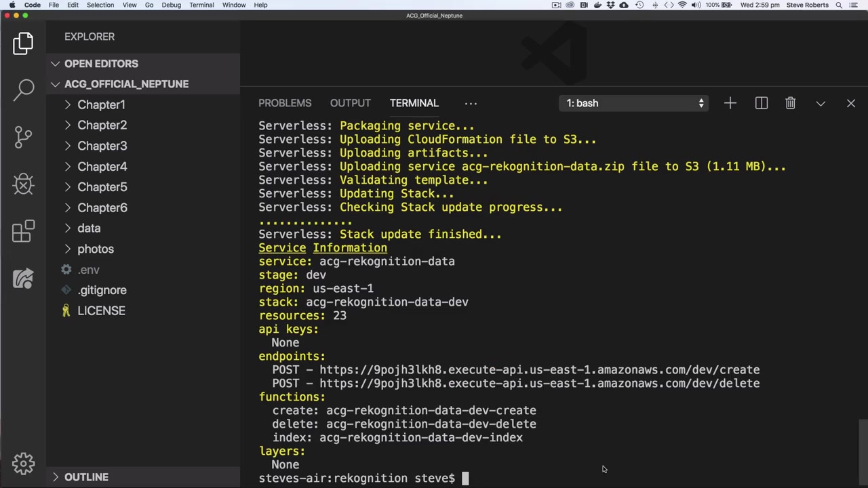Expand the photos folder
868x488 pixels.
(95, 249)
